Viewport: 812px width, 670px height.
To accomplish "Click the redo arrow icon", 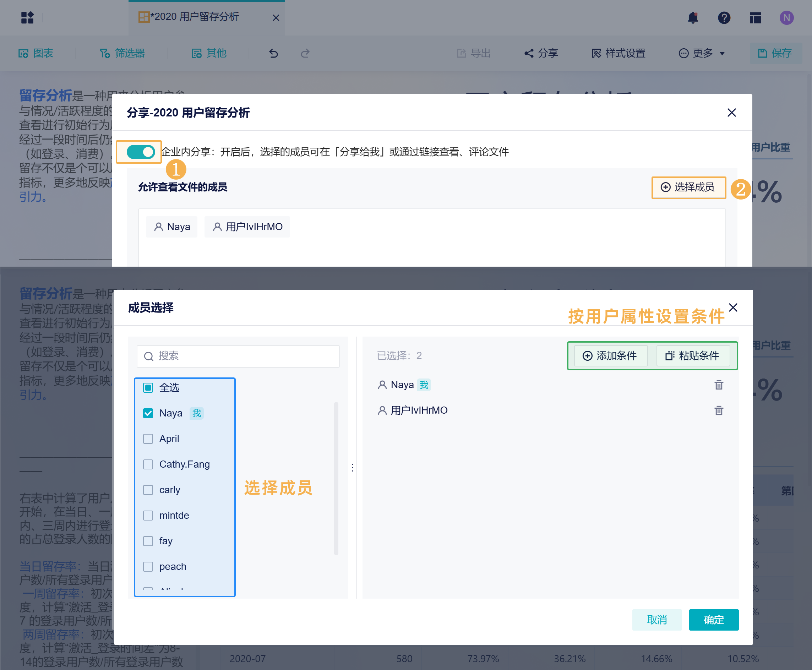I will (x=305, y=53).
